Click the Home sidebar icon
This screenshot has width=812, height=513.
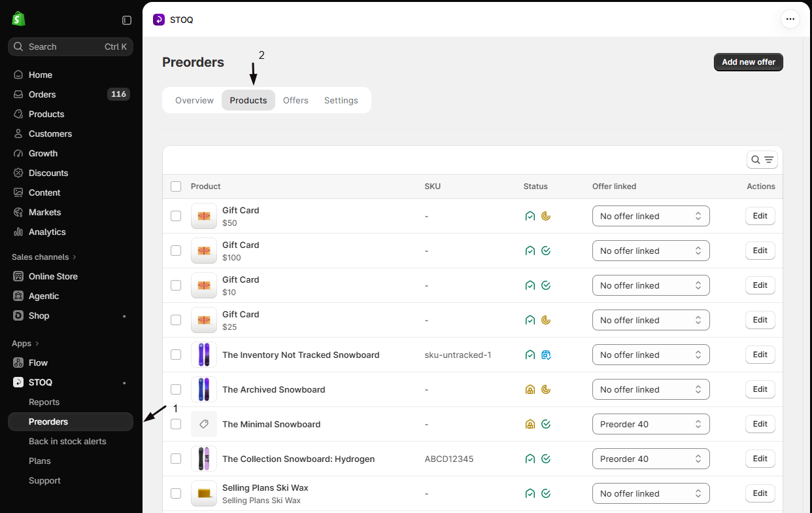coord(18,75)
